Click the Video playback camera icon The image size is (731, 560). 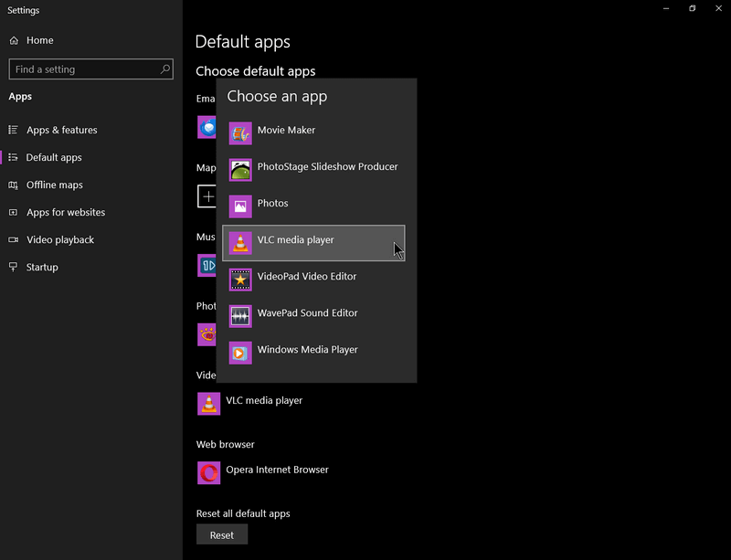tap(14, 239)
